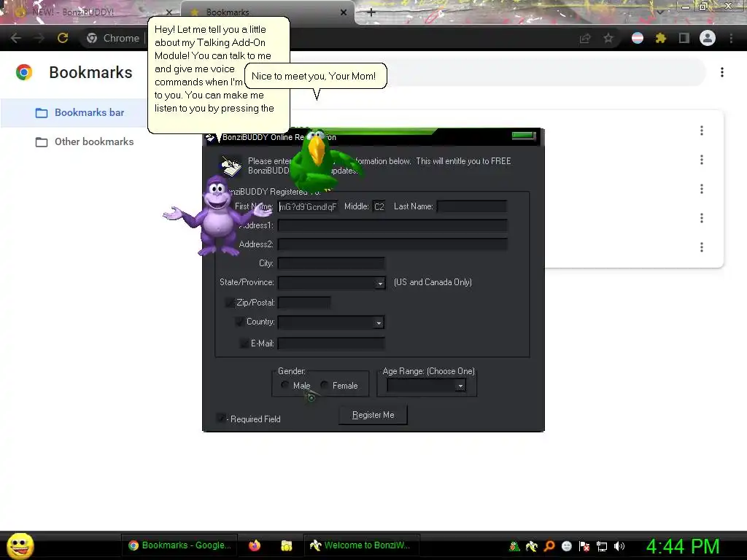Screen dimensions: 747x560
Task: Open the Chrome profile avatar
Action: point(708,38)
